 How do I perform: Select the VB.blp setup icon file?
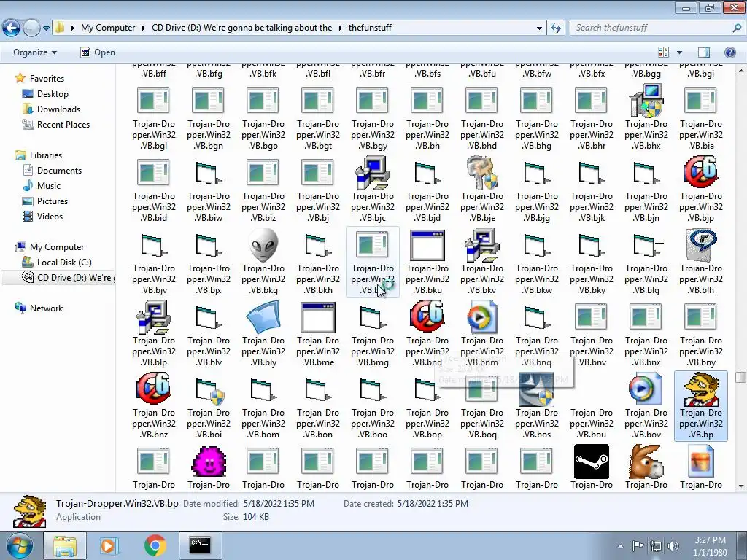[153, 318]
